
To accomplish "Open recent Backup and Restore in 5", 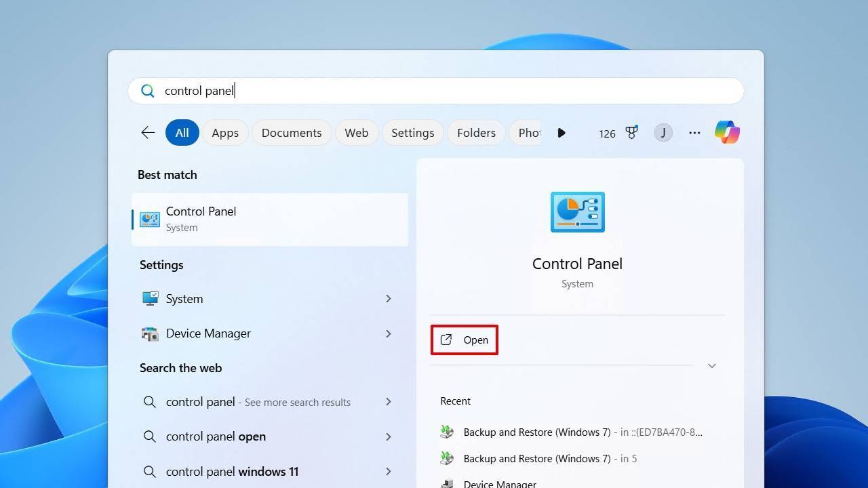I will [549, 459].
